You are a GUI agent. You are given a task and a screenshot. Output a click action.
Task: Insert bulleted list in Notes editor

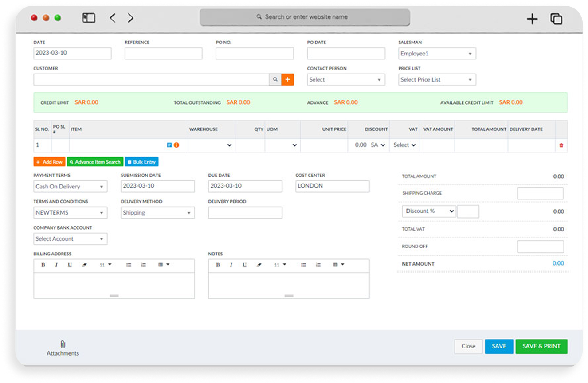click(303, 265)
